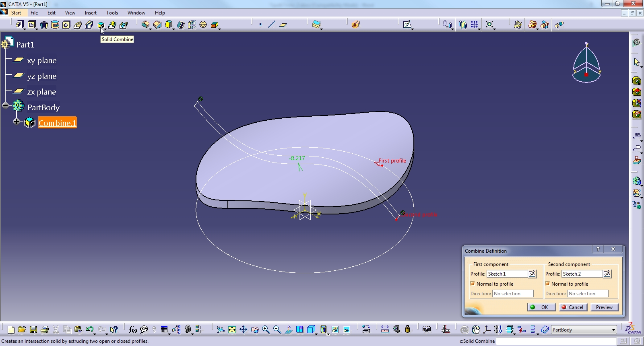Screen dimensions: 644x346
Task: Open the Edit menu
Action: pyautogui.click(x=52, y=13)
